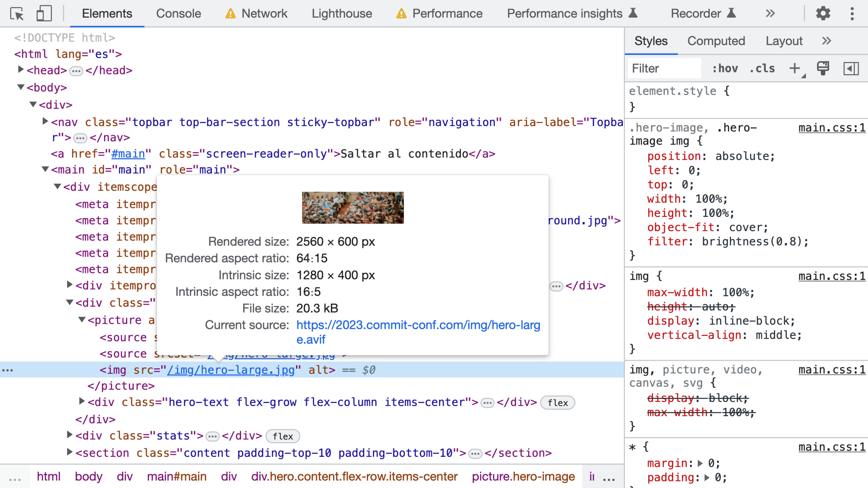Show more Styles pane tabs chevron

[x=826, y=41]
